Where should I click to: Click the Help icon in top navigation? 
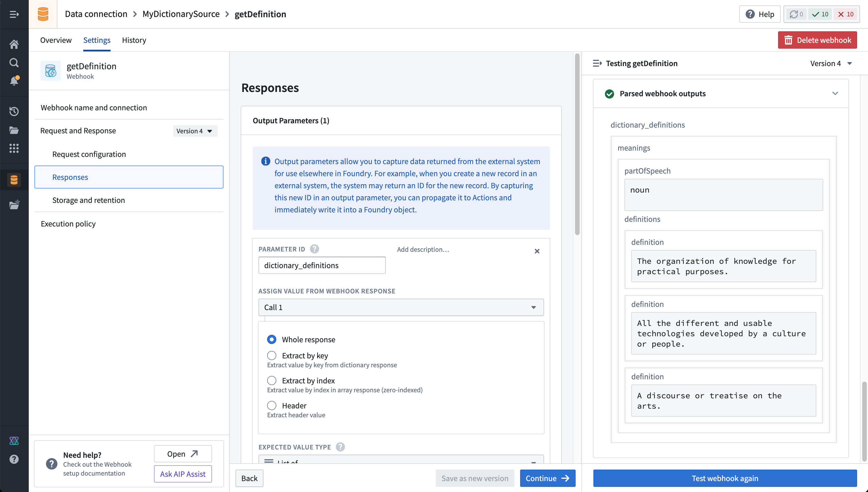[x=750, y=13]
